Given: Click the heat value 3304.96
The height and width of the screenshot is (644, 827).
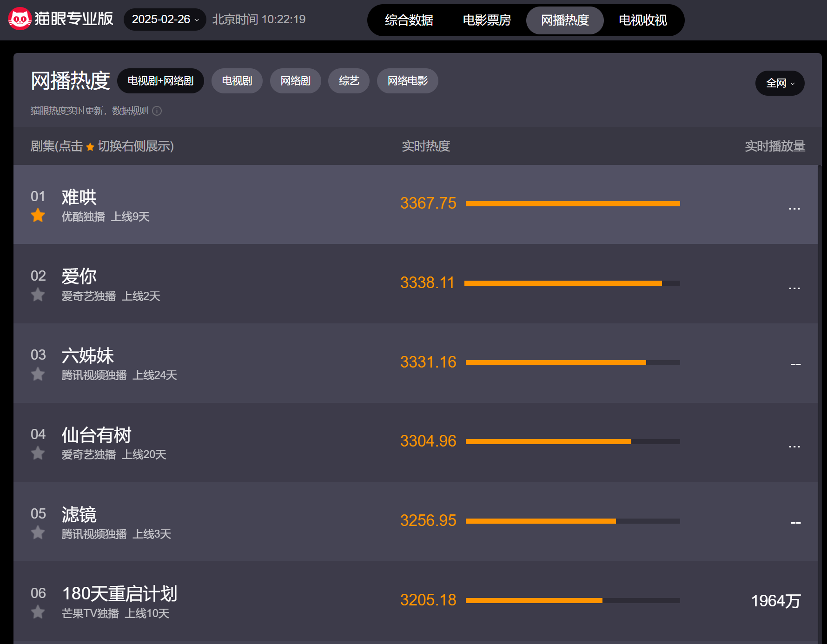Looking at the screenshot, I should [x=428, y=441].
